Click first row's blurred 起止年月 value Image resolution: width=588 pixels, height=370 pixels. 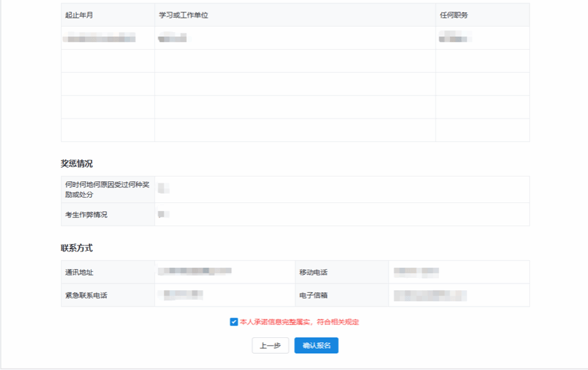(99, 38)
